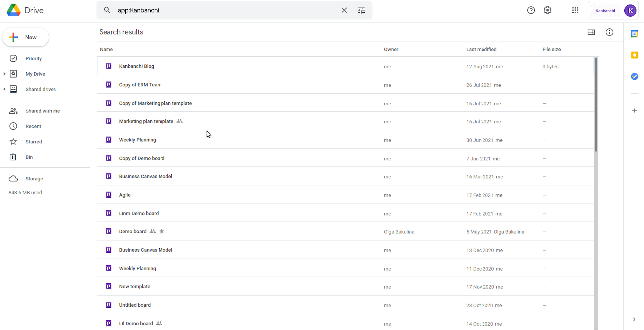Viewport: 644px width, 330px height.
Task: Open Starred files
Action: [x=34, y=142]
